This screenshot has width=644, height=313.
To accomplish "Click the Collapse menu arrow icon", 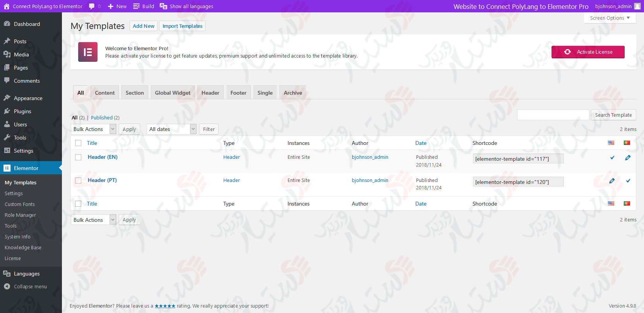I will coord(7,286).
